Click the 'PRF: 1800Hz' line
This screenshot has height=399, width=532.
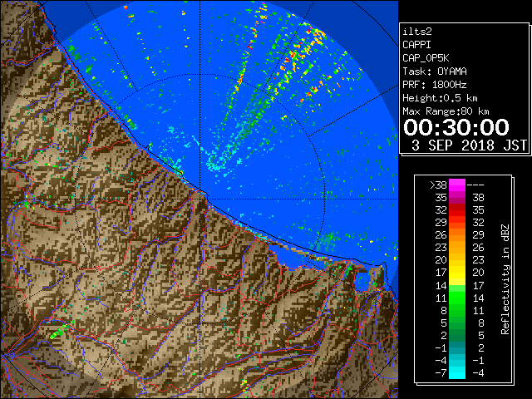[x=435, y=85]
